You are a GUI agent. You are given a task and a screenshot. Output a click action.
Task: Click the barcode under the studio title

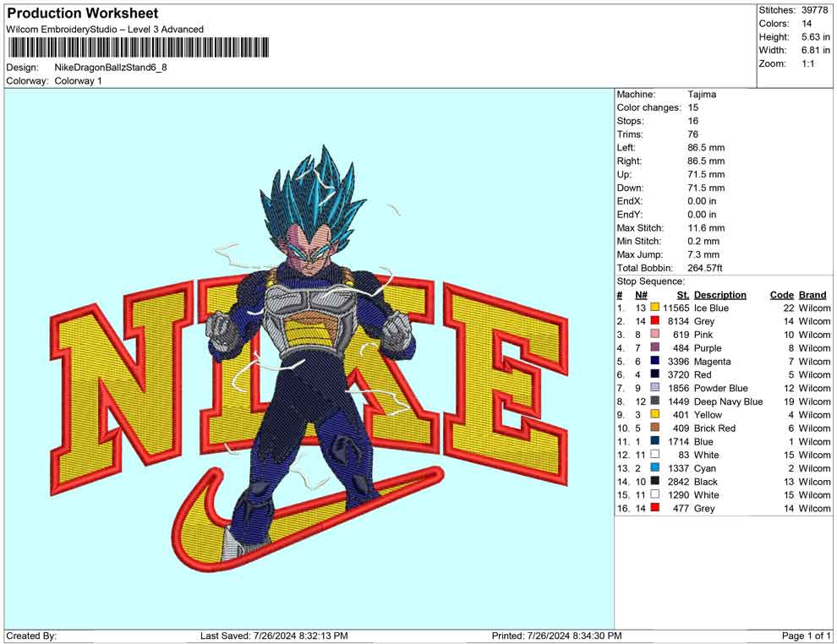click(138, 47)
